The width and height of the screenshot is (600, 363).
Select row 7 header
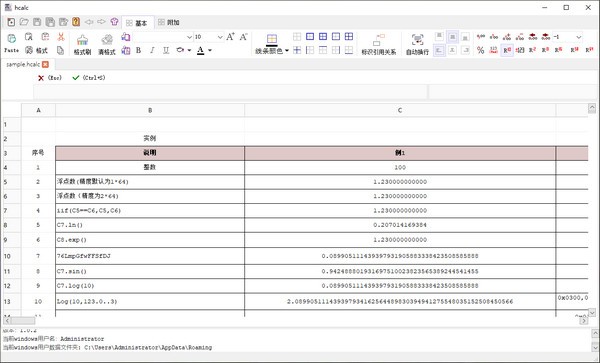click(12, 211)
